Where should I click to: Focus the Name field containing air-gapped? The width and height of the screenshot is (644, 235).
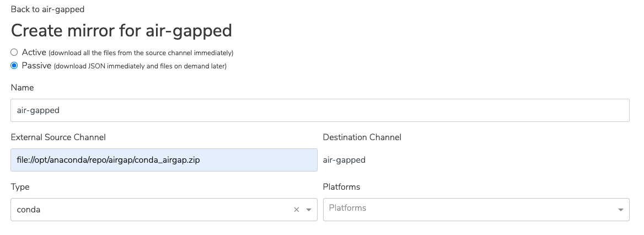click(320, 110)
